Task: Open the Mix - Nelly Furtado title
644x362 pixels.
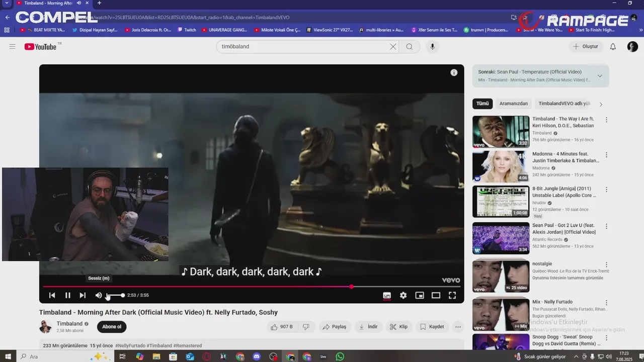Action: [552, 302]
